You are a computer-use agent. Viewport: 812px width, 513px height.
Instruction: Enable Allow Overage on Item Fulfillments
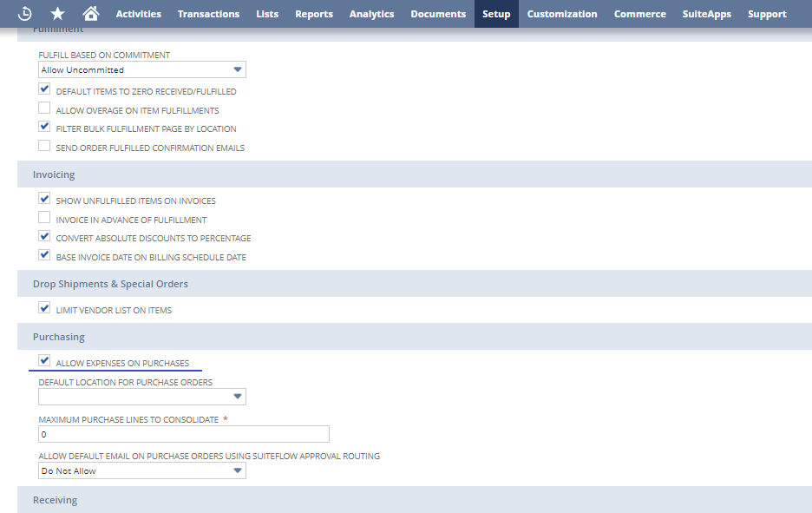[44, 108]
